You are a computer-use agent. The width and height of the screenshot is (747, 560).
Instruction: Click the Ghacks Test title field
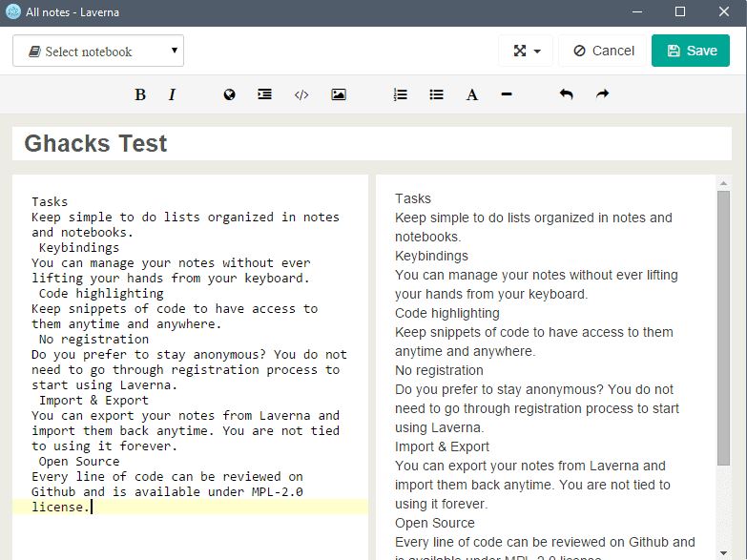tap(372, 143)
